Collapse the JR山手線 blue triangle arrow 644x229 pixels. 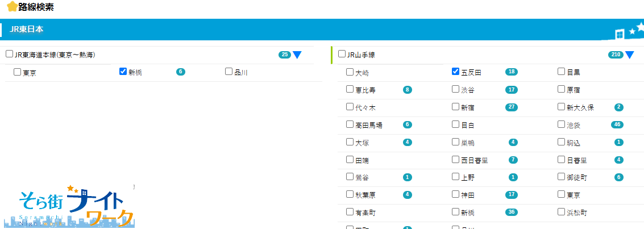(630, 55)
